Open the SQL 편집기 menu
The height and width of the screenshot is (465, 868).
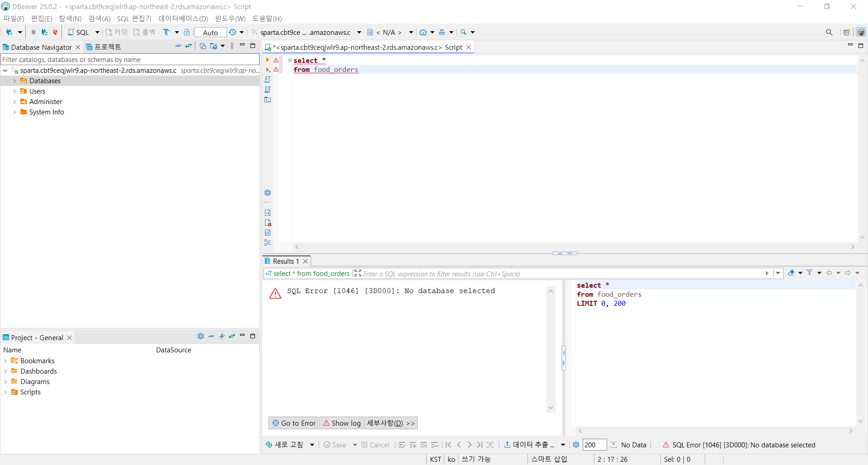click(x=134, y=19)
